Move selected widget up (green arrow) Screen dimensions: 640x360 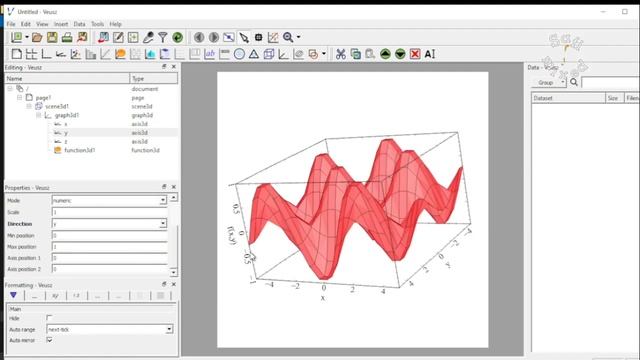(x=385, y=54)
